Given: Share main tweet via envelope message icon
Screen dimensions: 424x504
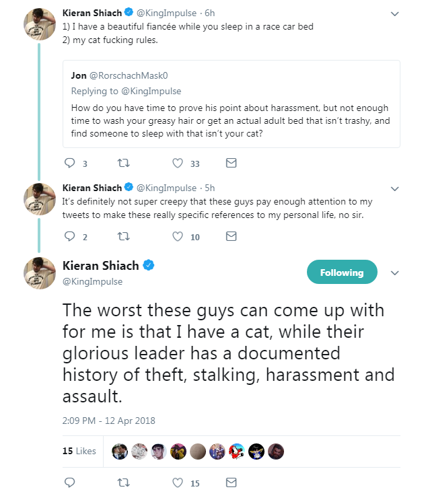Looking at the screenshot, I should click(x=231, y=482).
